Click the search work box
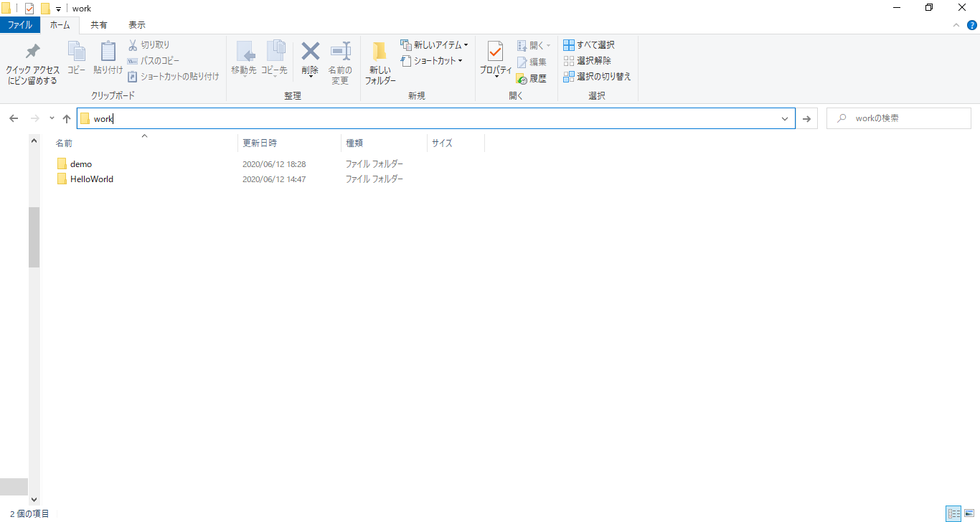 (x=899, y=119)
